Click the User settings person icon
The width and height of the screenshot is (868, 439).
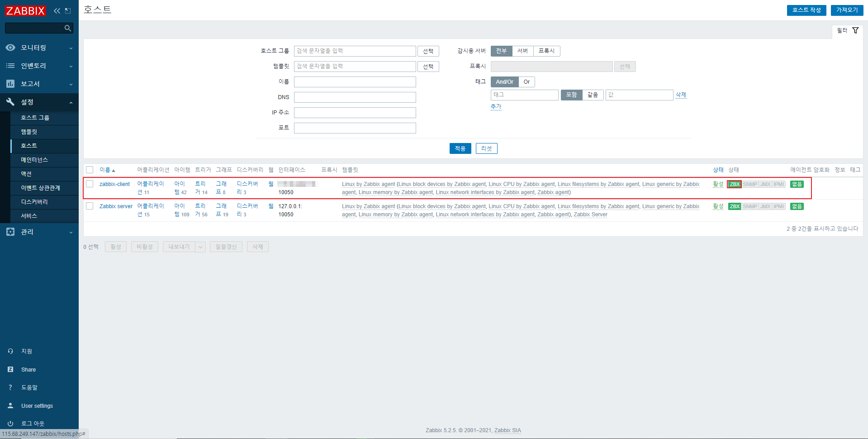click(10, 406)
